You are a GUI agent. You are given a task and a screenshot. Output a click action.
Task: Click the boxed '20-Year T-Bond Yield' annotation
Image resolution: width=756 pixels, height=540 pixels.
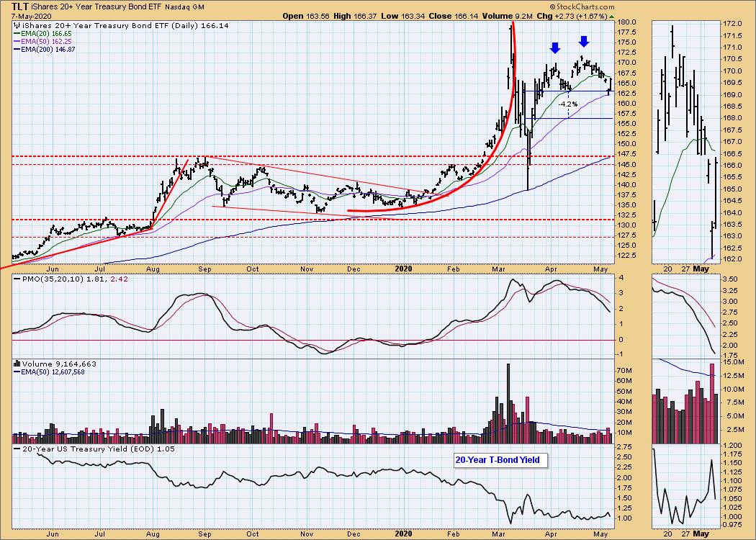[x=500, y=460]
